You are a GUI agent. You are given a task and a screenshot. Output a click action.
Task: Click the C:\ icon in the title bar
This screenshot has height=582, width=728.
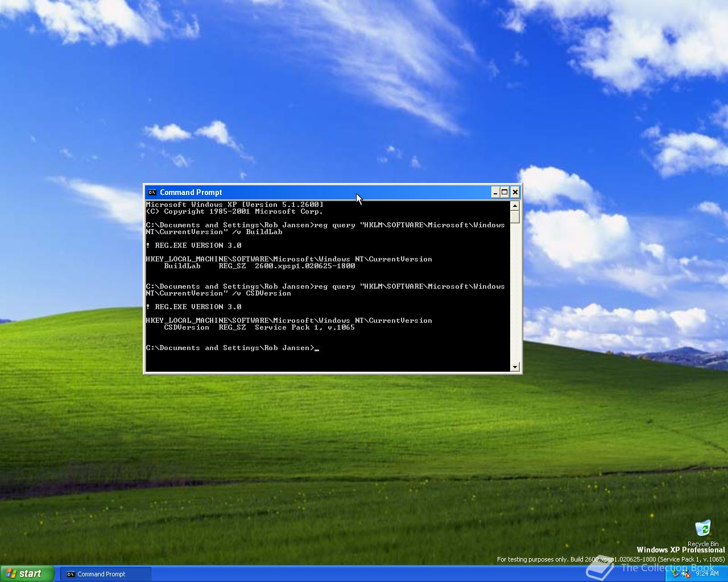(151, 192)
